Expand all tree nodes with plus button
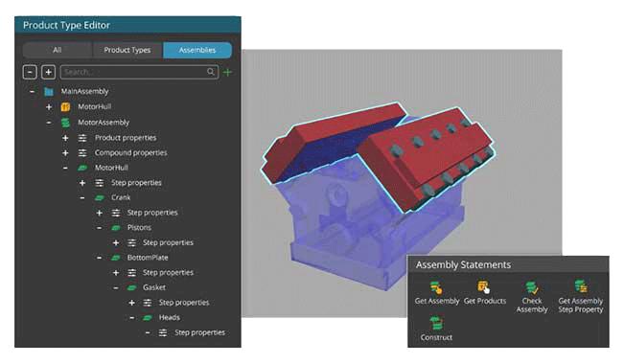The width and height of the screenshot is (624, 364). (48, 72)
